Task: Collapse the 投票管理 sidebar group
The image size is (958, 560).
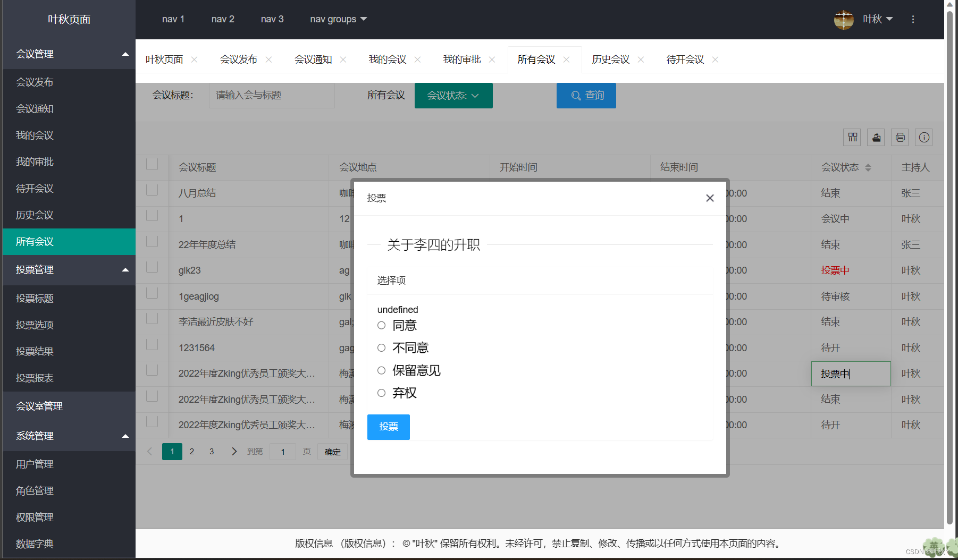Action: click(69, 270)
